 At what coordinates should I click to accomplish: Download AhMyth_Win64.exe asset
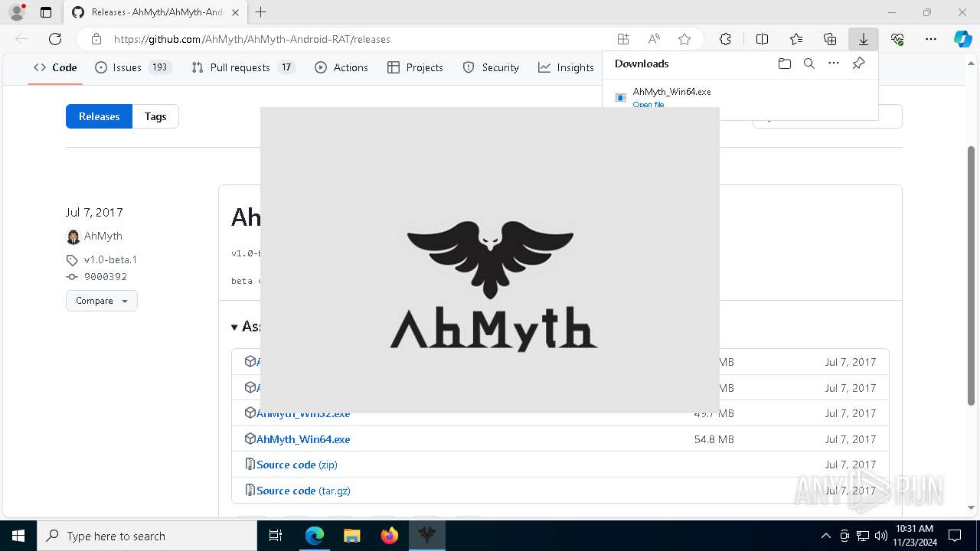click(303, 439)
